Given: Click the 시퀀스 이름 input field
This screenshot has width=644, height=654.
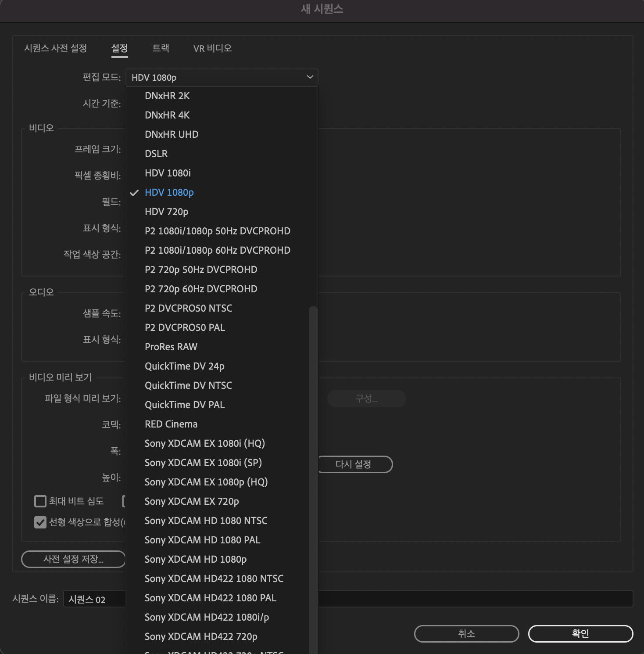Looking at the screenshot, I should (x=348, y=599).
